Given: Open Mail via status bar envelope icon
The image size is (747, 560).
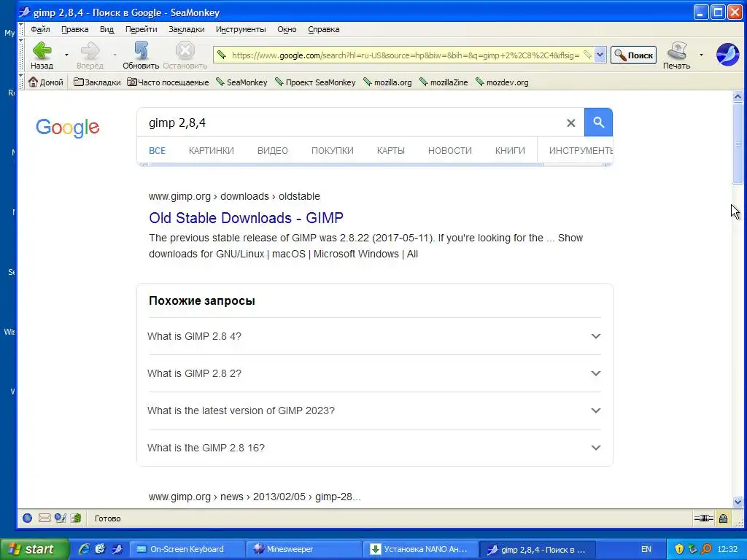Looking at the screenshot, I should (44, 518).
